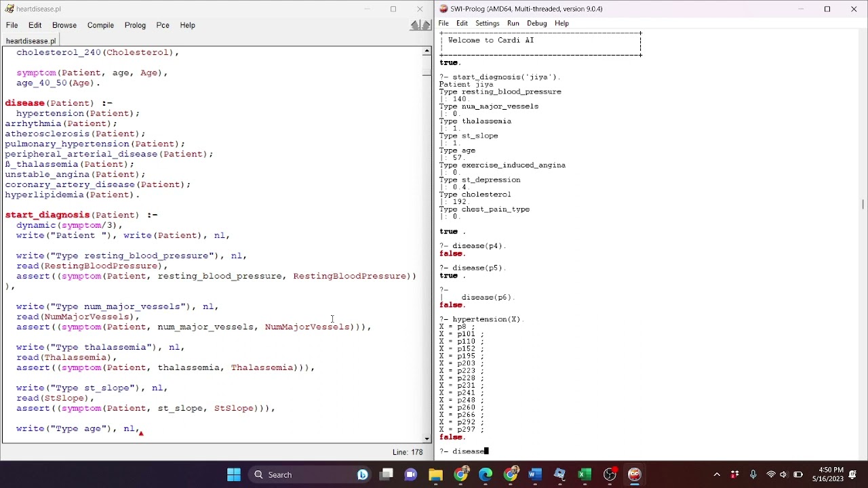The image size is (868, 488).
Task: Click the battery icon in system tray
Action: (x=798, y=474)
